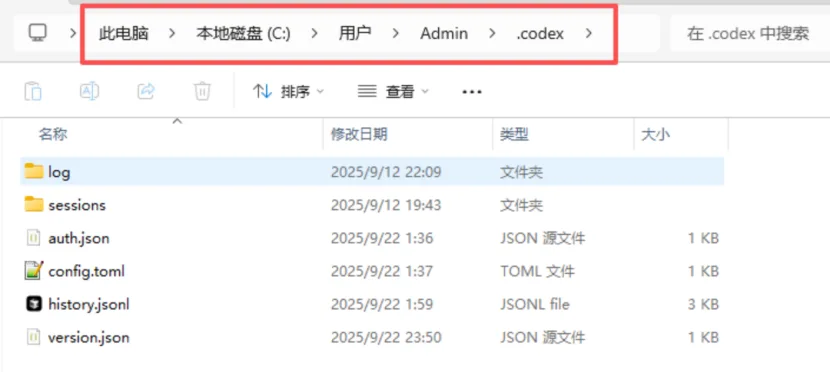Click the trash delete icon
This screenshot has height=372, width=830.
pos(202,91)
